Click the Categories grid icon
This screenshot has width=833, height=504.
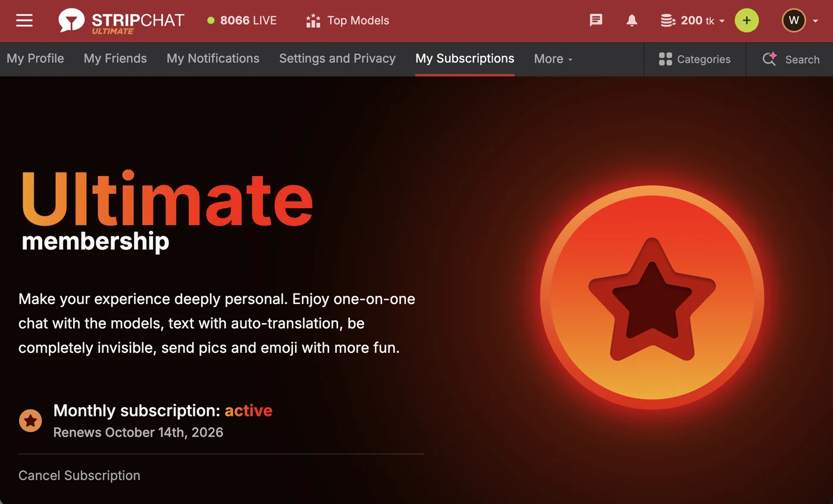(x=666, y=59)
